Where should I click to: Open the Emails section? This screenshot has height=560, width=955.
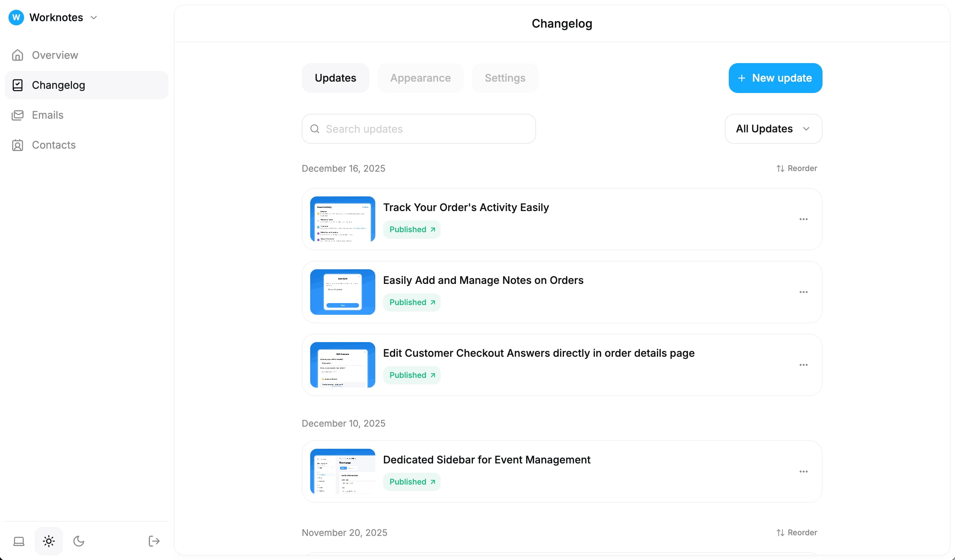48,115
